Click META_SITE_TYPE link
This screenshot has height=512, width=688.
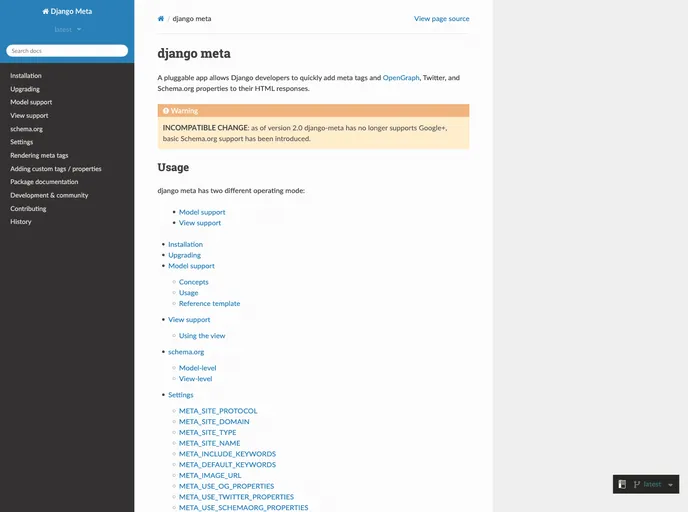(207, 433)
